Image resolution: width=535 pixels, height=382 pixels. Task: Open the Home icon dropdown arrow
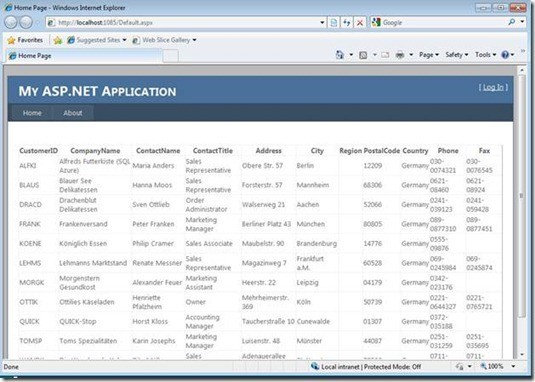coord(351,55)
